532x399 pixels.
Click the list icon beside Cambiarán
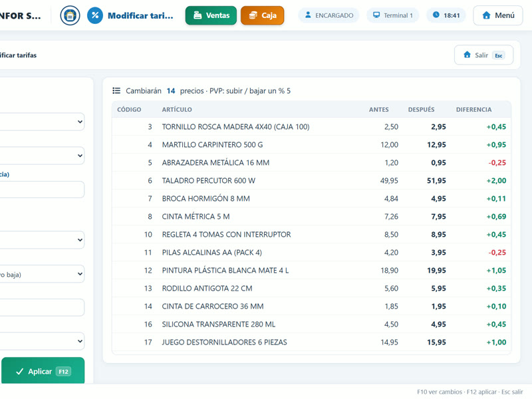pyautogui.click(x=116, y=90)
